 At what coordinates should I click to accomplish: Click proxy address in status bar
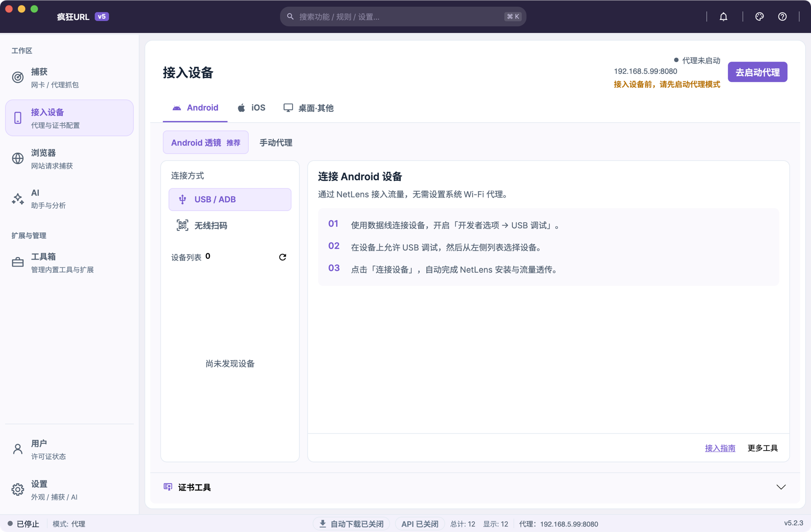tap(558, 524)
